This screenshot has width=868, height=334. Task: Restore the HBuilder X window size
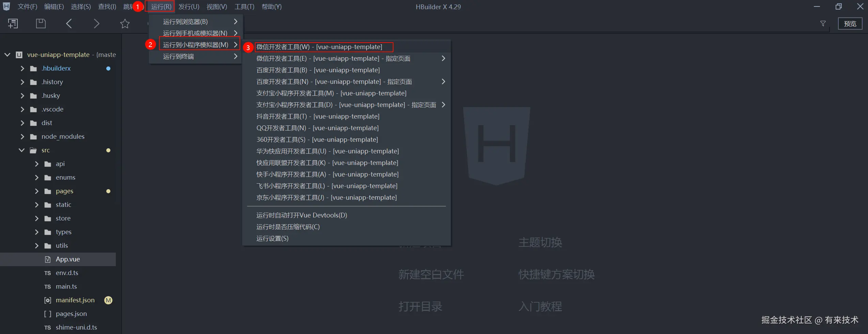coord(839,6)
